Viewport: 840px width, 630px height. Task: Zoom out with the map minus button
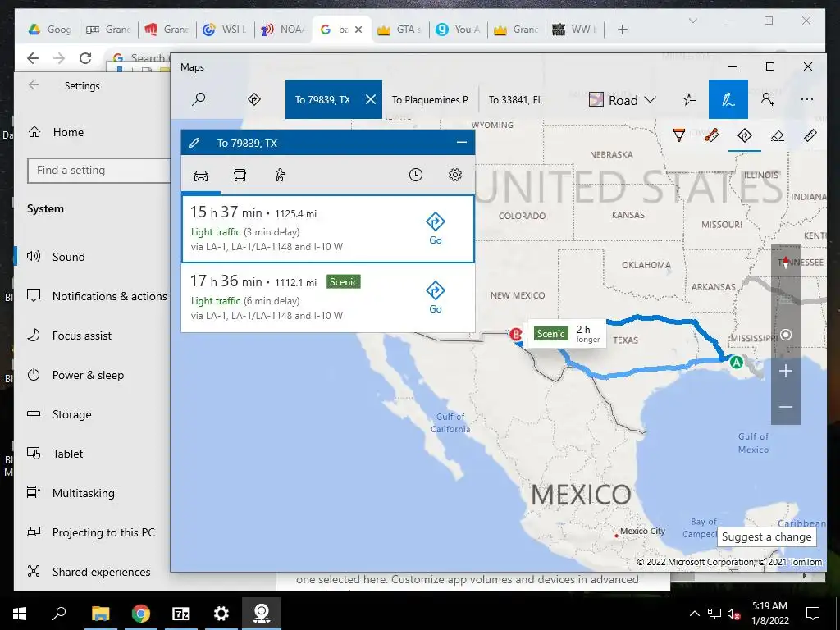tap(785, 407)
